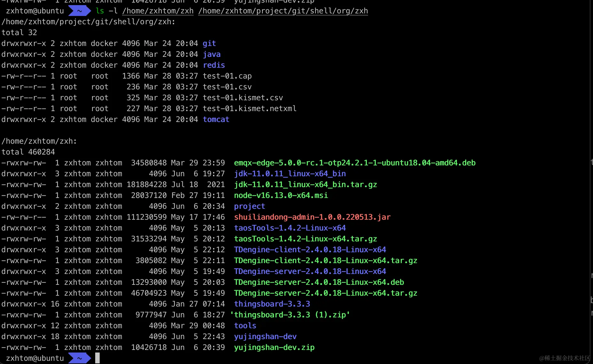Click the tomcat directory name
Image resolution: width=593 pixels, height=364 pixels.
pyautogui.click(x=216, y=119)
